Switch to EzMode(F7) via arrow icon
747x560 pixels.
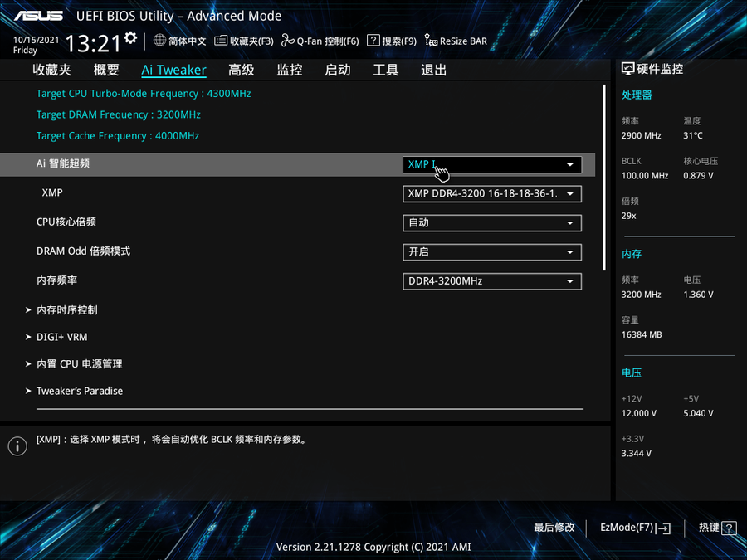tap(663, 528)
